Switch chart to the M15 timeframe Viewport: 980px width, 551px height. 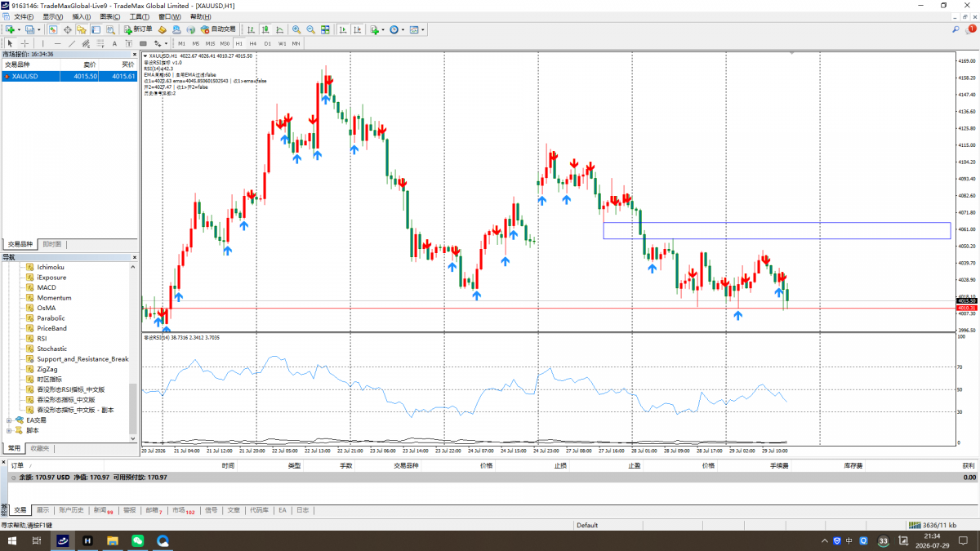tap(210, 43)
